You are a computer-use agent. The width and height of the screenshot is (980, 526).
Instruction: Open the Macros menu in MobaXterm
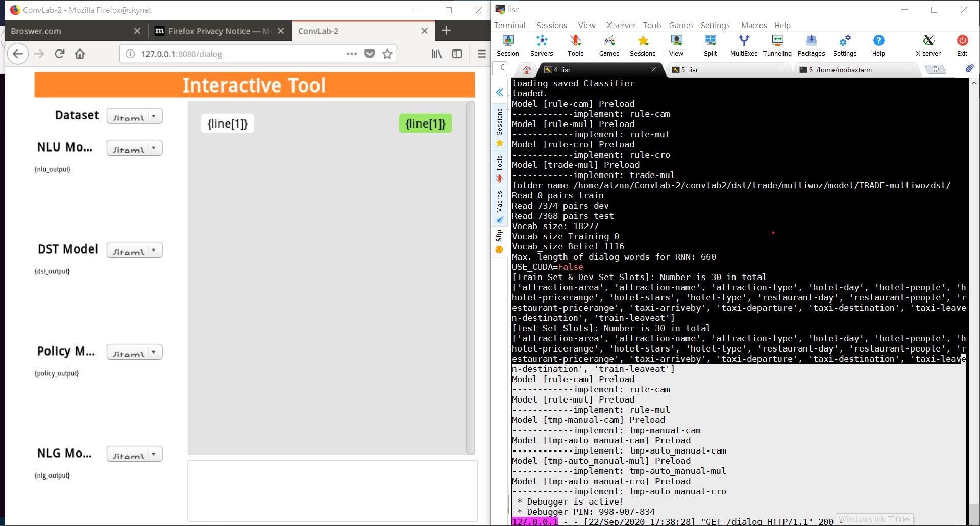[x=754, y=25]
